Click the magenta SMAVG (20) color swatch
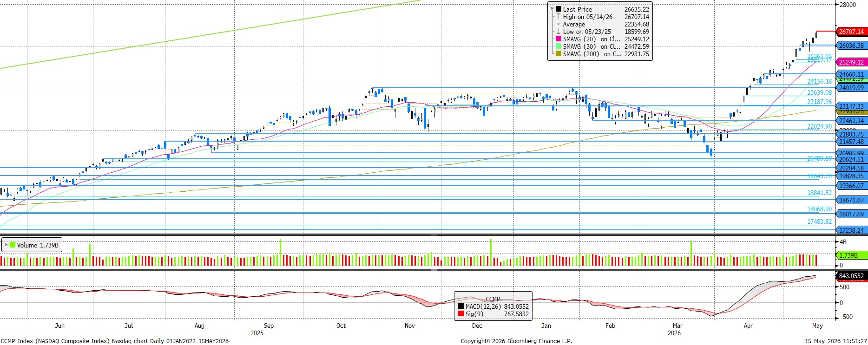The image size is (868, 345). click(559, 39)
